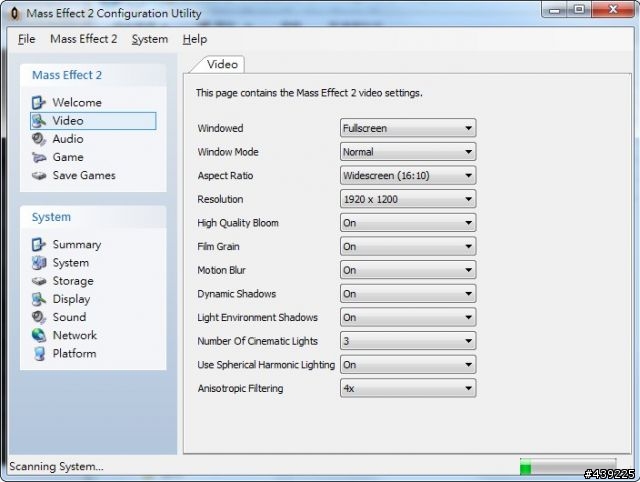Click the Anisotropic Filtering label
The height and width of the screenshot is (482, 640).
[x=240, y=389]
